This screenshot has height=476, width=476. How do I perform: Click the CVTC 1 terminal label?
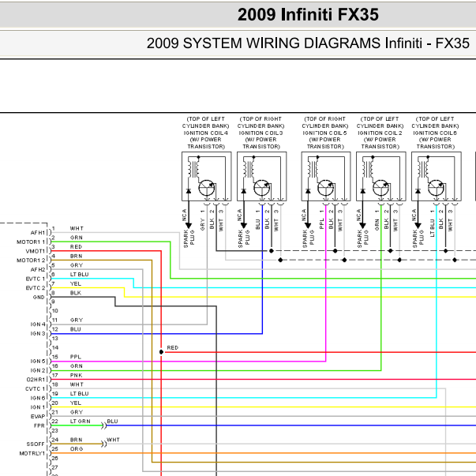[x=36, y=389]
